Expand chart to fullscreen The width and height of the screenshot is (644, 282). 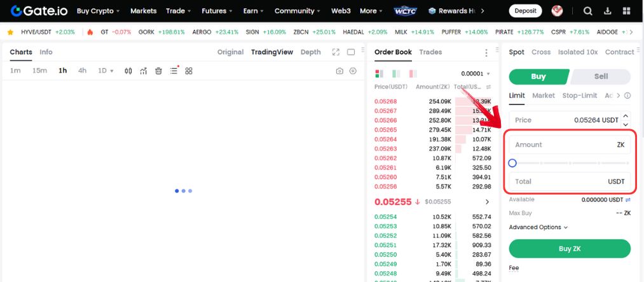[336, 52]
